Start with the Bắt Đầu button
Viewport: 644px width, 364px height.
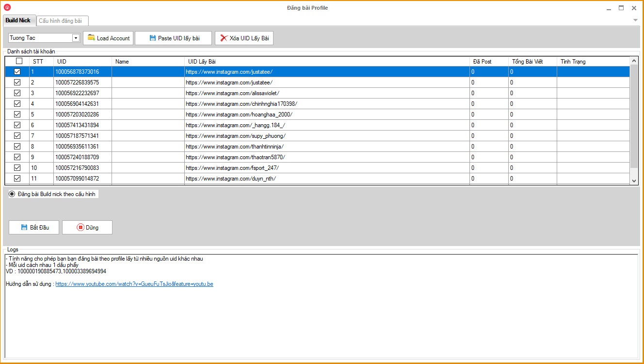tap(34, 228)
